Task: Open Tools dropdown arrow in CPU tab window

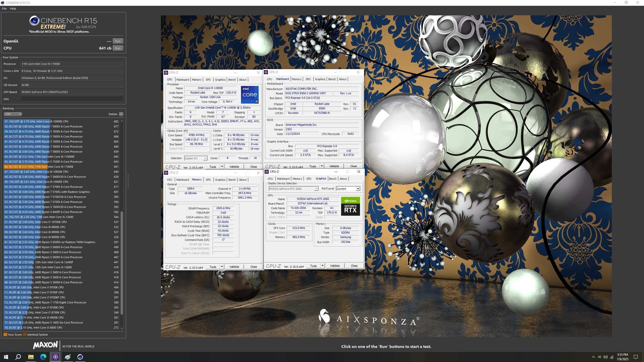Action: [x=222, y=167]
